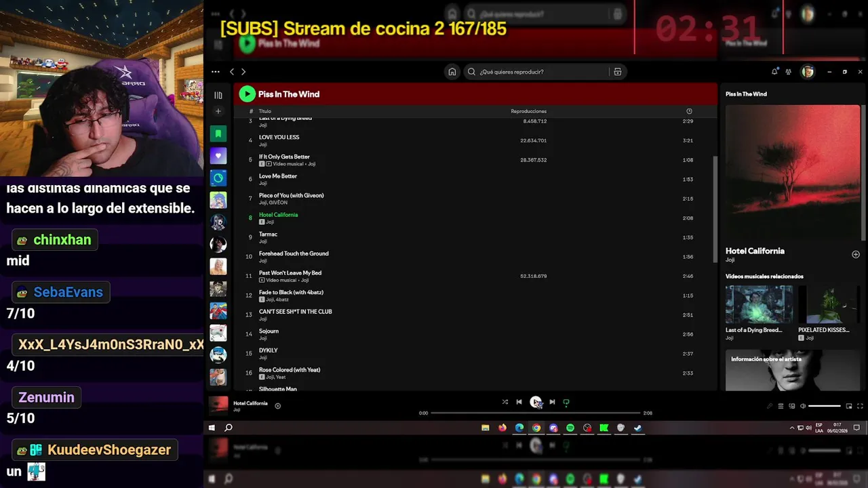Open the now-playing cover thumbnail in player bar
Screen dimensions: 868x488
tap(218, 405)
